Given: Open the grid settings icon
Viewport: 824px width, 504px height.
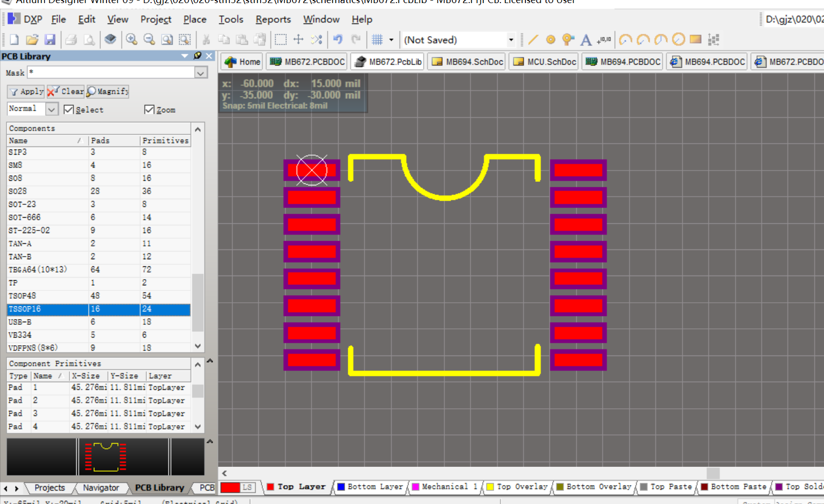Looking at the screenshot, I should pyautogui.click(x=377, y=39).
